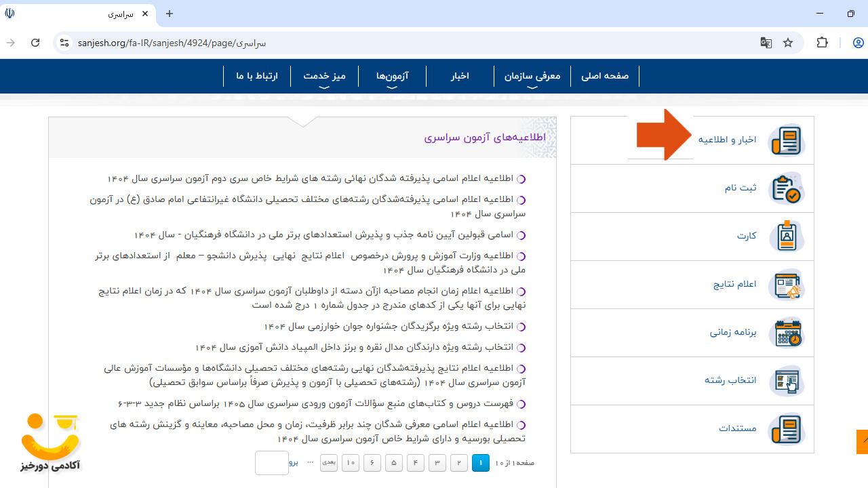The width and height of the screenshot is (868, 488).
Task: Open the browser Extensions puzzle icon
Action: 823,43
